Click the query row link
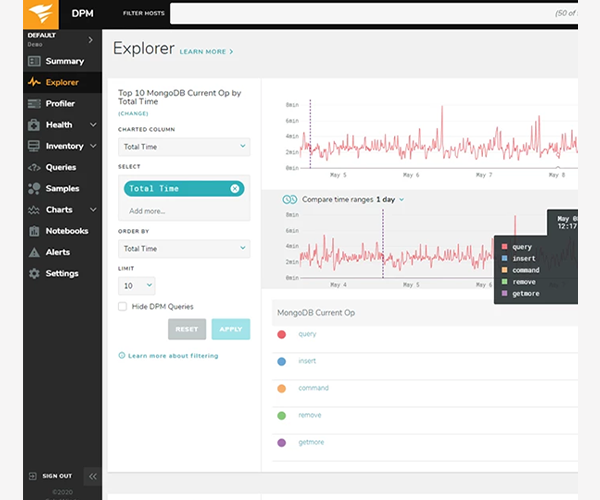The image size is (600, 500). 307,334
